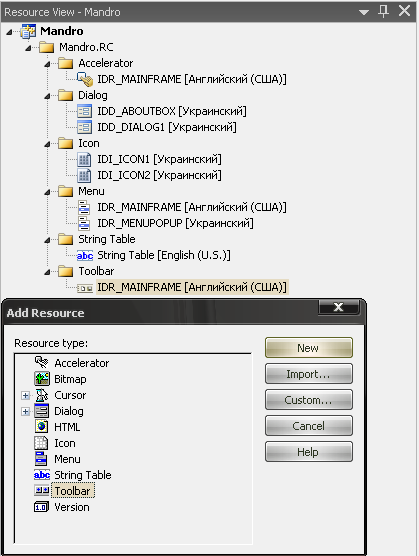Click the Mandro.RC folder icon
Image resolution: width=419 pixels, height=556 pixels.
coord(46,47)
